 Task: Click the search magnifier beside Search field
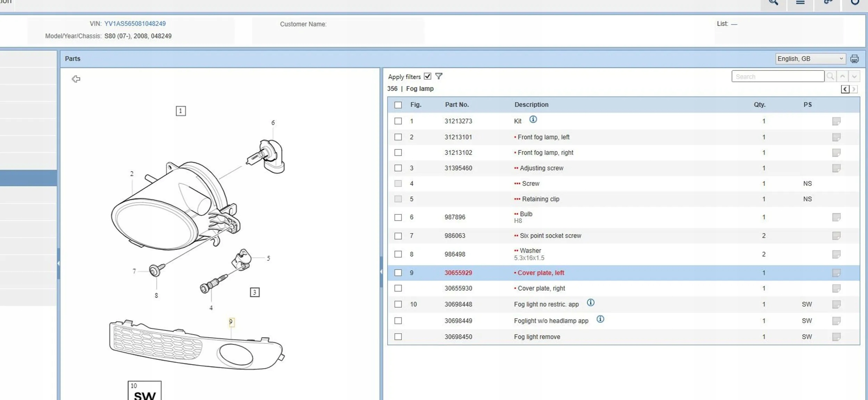point(830,76)
